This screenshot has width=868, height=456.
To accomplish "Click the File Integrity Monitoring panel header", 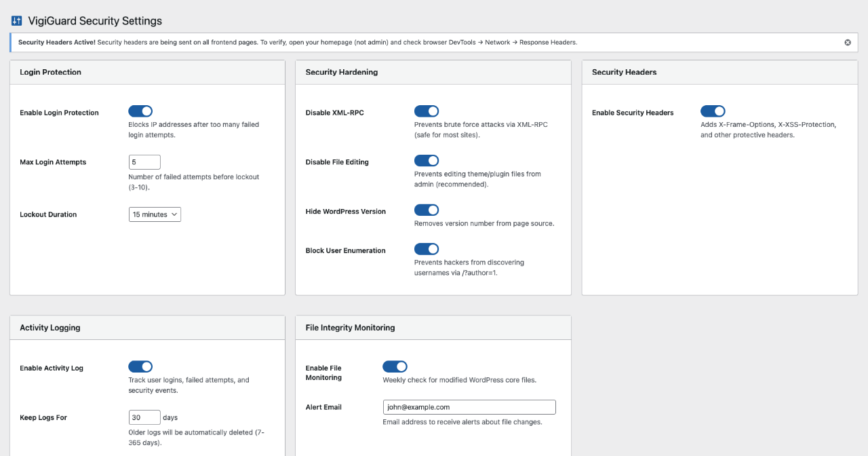I will [350, 327].
